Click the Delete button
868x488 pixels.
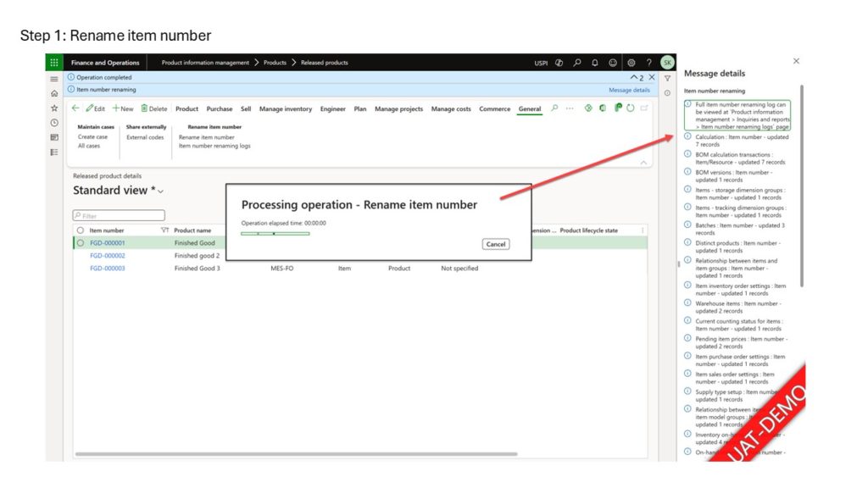154,109
